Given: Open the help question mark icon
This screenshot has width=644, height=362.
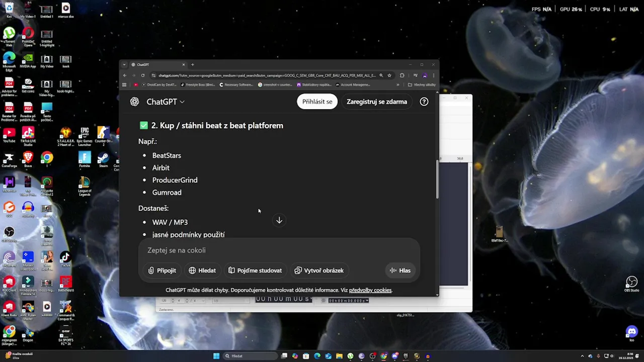Looking at the screenshot, I should 424,102.
